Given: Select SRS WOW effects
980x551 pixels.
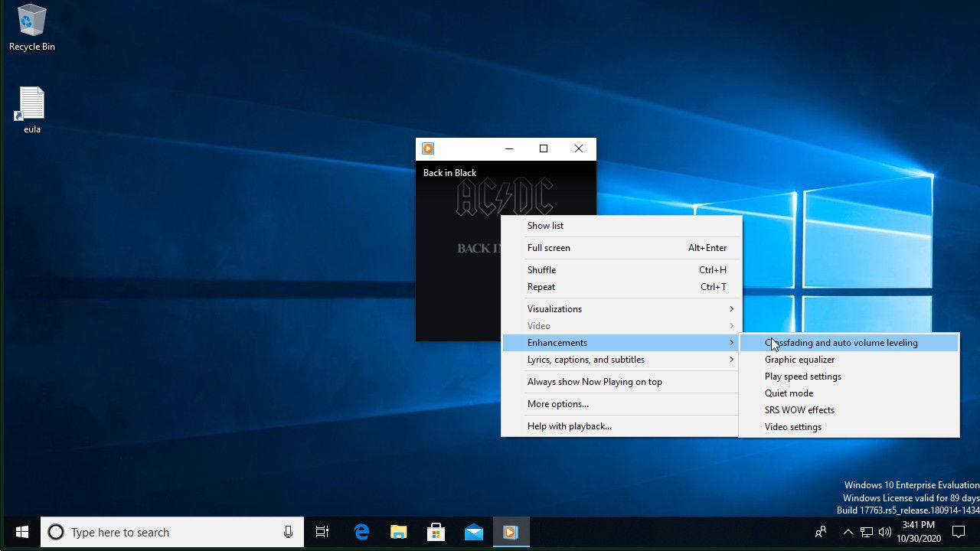Looking at the screenshot, I should tap(849, 410).
